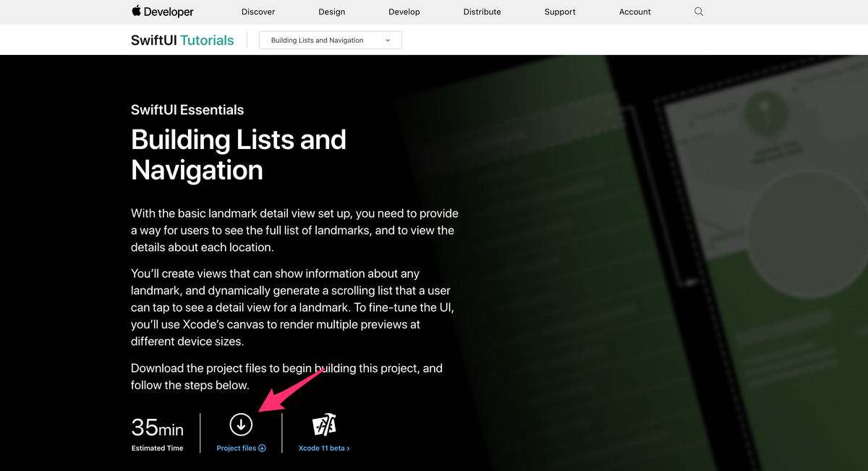Open the search magnifier icon
Screen dimensions: 868x471
(699, 12)
